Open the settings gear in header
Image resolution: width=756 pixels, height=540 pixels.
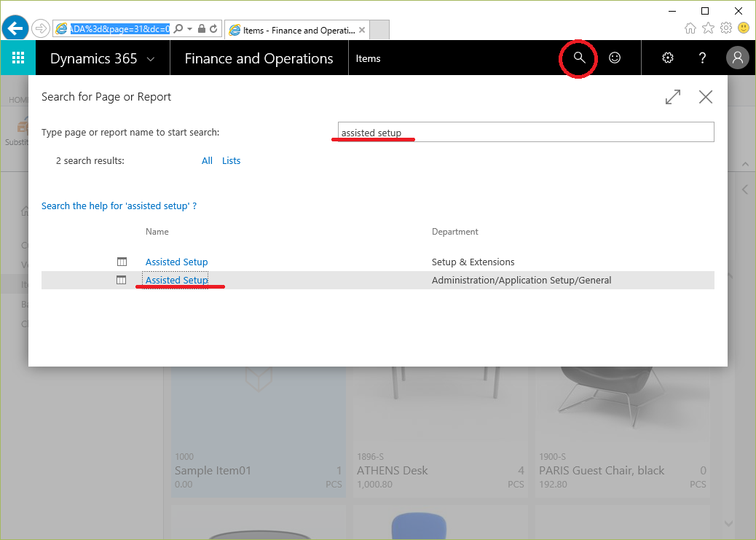point(668,58)
